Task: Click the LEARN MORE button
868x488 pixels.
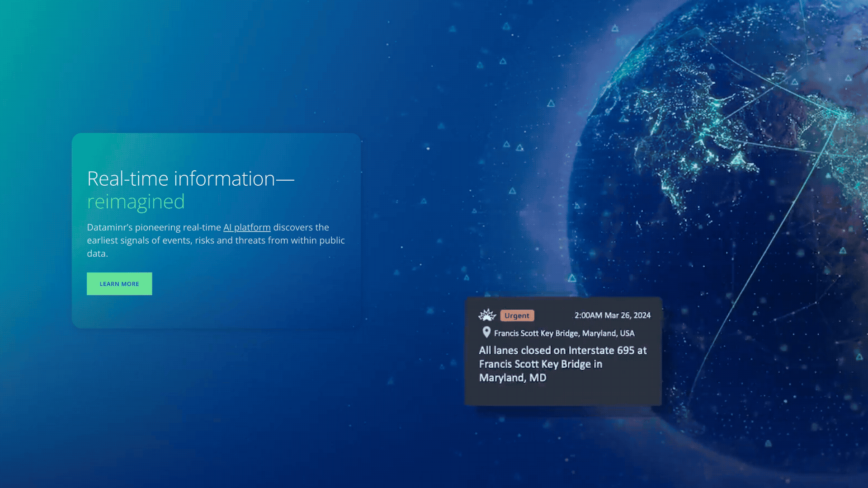Action: pyautogui.click(x=119, y=284)
